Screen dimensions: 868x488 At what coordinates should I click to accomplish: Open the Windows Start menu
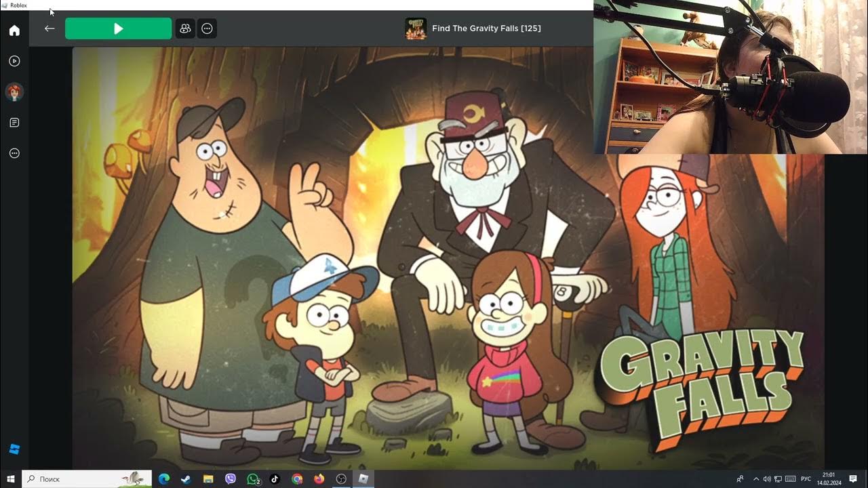coord(10,479)
